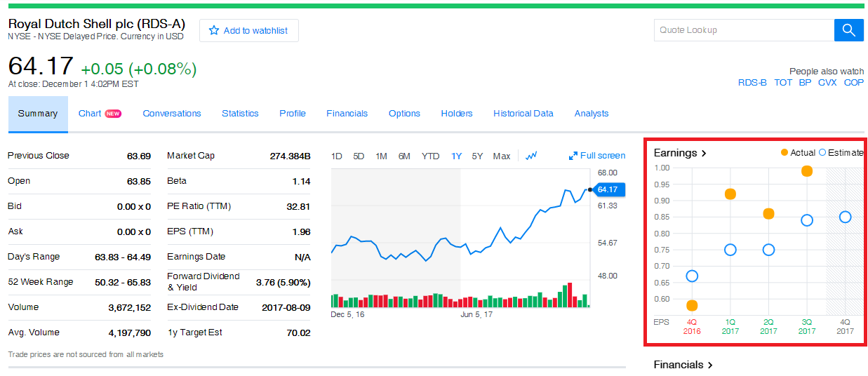Select the 1D chart range
This screenshot has height=376, width=868.
[337, 156]
